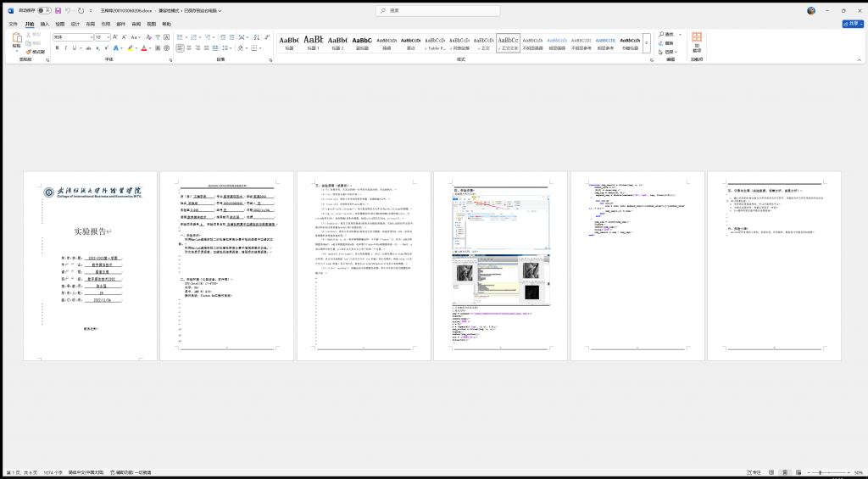The width and height of the screenshot is (868, 479).
Task: Toggle the AutoSave switch
Action: (x=44, y=10)
